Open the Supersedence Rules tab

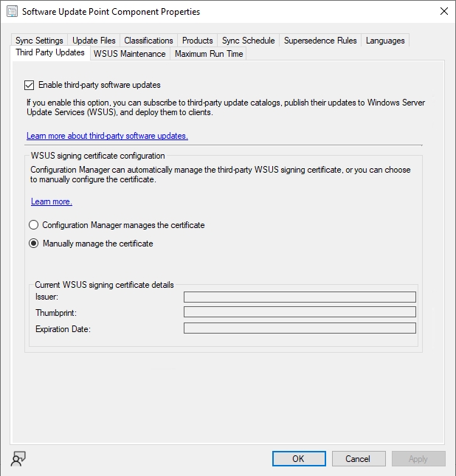319,41
